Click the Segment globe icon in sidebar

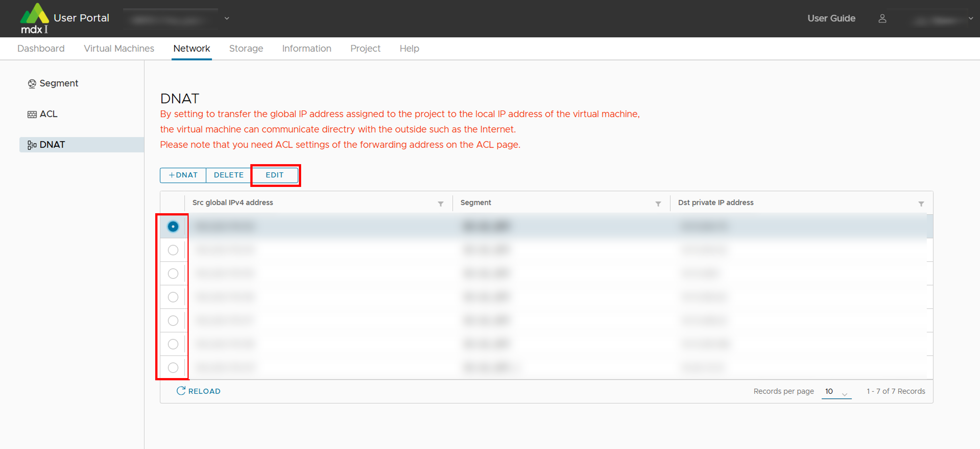pos(32,83)
